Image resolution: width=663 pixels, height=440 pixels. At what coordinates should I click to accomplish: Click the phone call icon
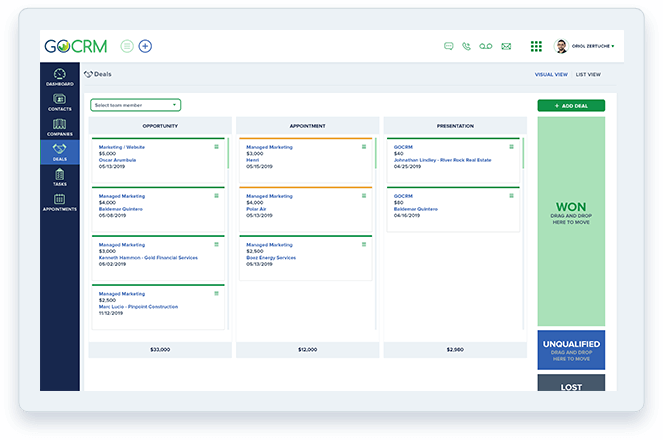(x=466, y=46)
